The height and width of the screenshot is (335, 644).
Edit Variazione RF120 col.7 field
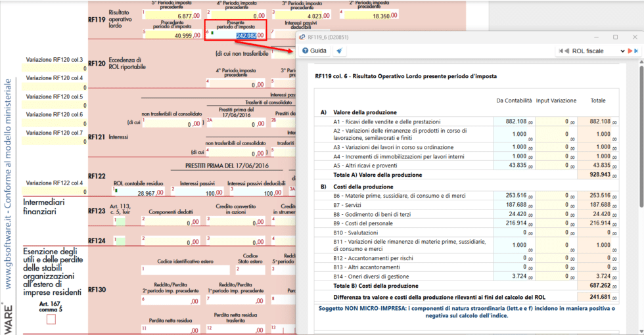click(54, 142)
